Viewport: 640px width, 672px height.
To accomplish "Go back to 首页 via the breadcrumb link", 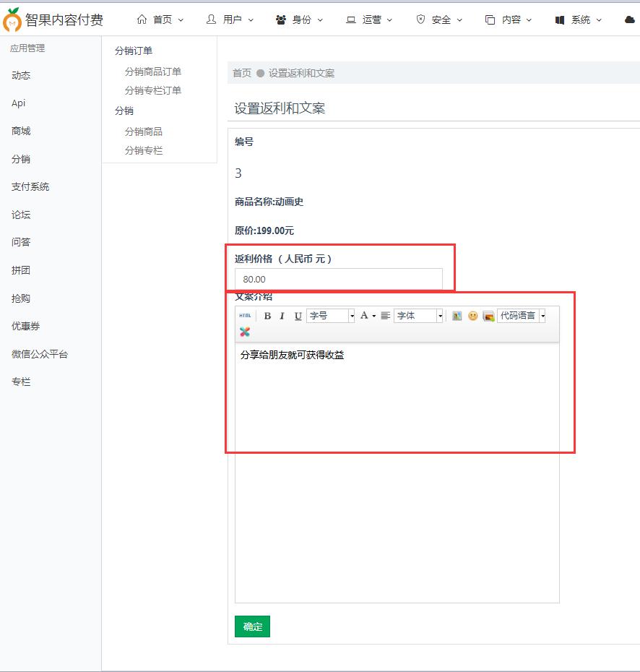I will (241, 73).
